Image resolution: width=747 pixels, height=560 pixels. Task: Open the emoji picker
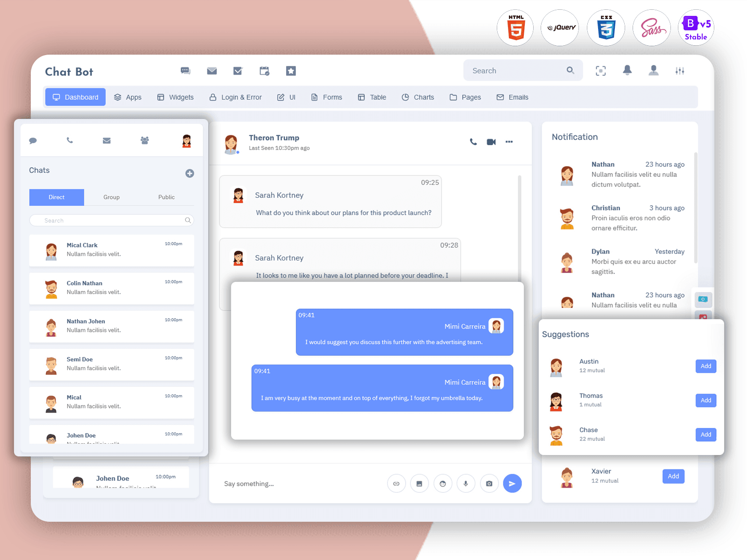(x=443, y=483)
